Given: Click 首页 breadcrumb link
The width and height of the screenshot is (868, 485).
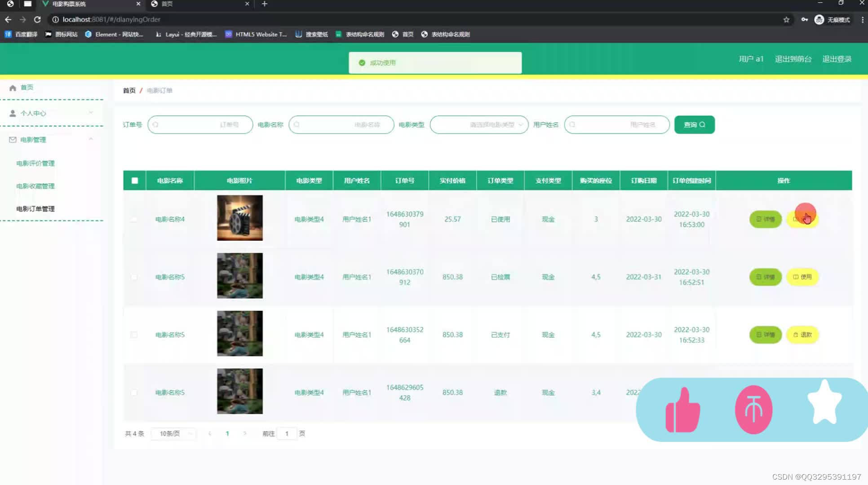Looking at the screenshot, I should 129,90.
